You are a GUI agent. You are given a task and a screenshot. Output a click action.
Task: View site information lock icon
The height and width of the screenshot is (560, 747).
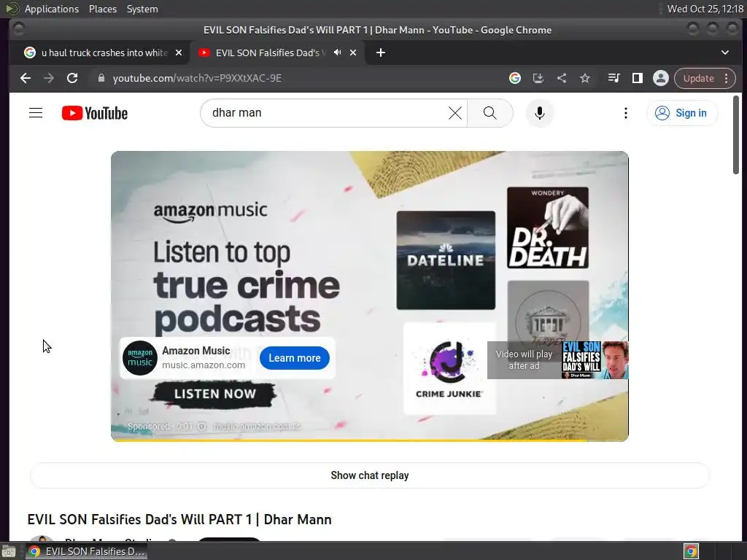(x=101, y=78)
